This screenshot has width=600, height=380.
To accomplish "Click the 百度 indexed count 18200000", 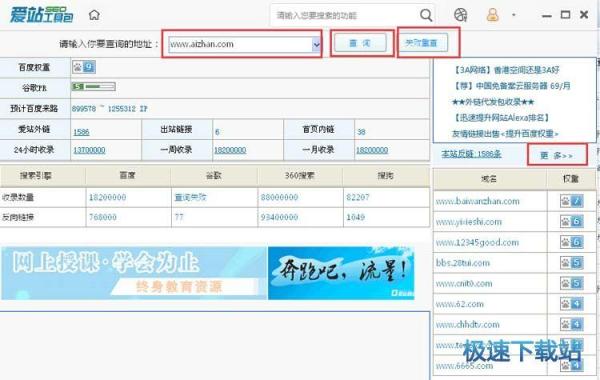I will pyautogui.click(x=108, y=197).
